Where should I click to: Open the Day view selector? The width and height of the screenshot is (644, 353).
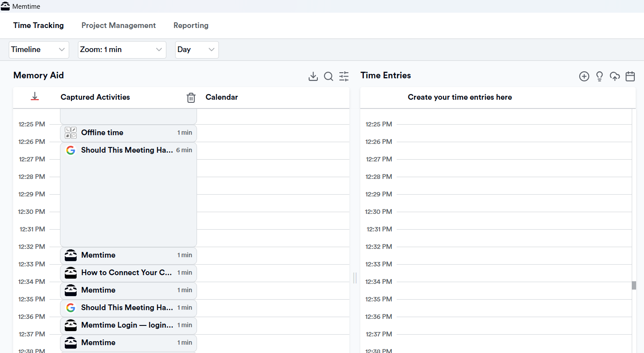pyautogui.click(x=197, y=49)
